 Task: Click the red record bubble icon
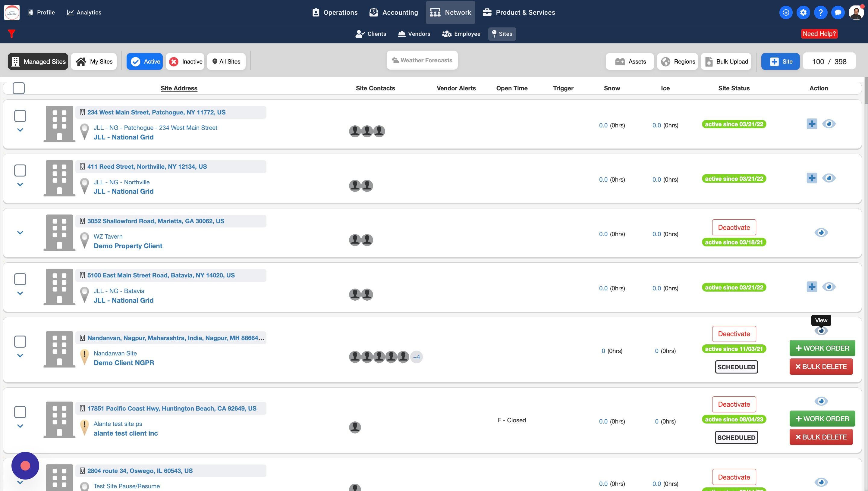25,466
